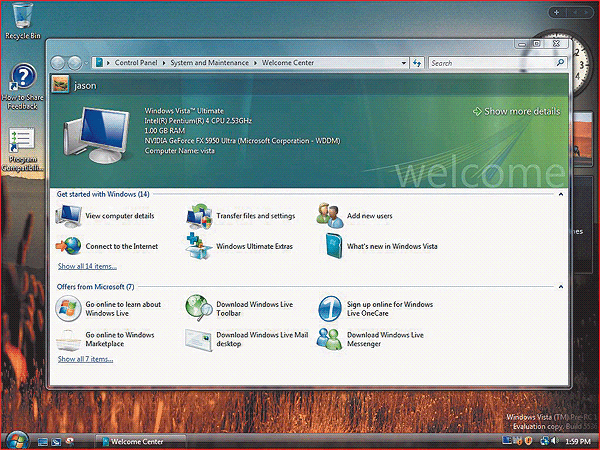Click Sign up online for Windows Live OneCare
600x450 pixels.
[390, 309]
